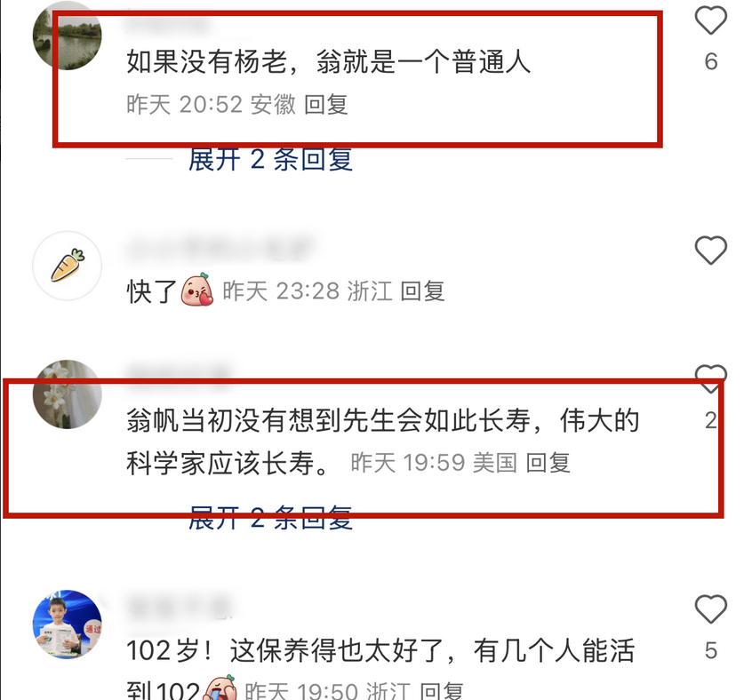Open the lake landscape avatar profile
The width and height of the screenshot is (752, 700).
[x=68, y=36]
